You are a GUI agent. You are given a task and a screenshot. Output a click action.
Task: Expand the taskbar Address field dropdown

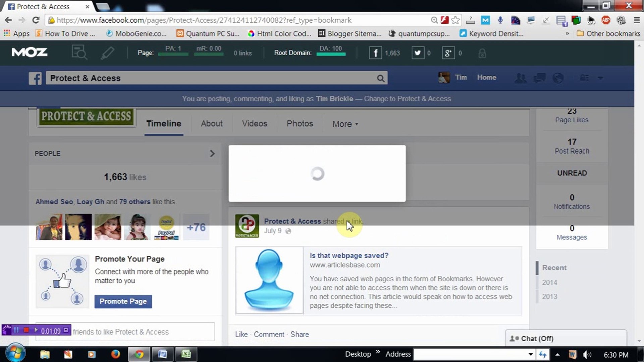pyautogui.click(x=531, y=354)
